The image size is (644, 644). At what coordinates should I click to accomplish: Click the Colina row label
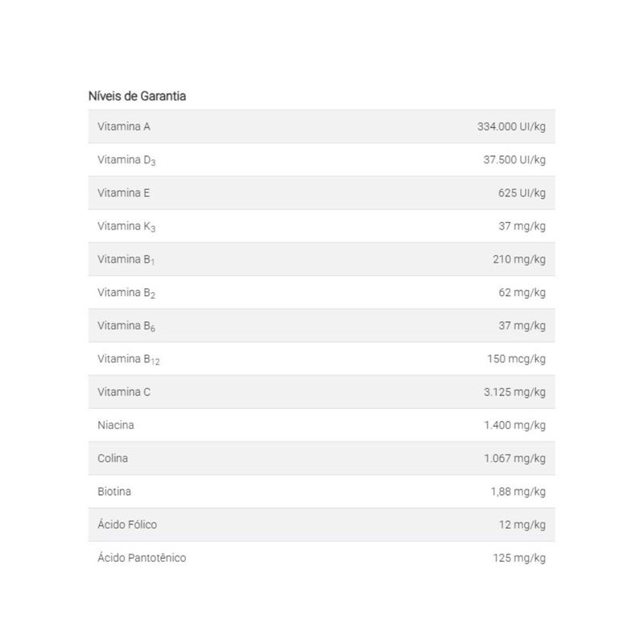click(x=113, y=458)
